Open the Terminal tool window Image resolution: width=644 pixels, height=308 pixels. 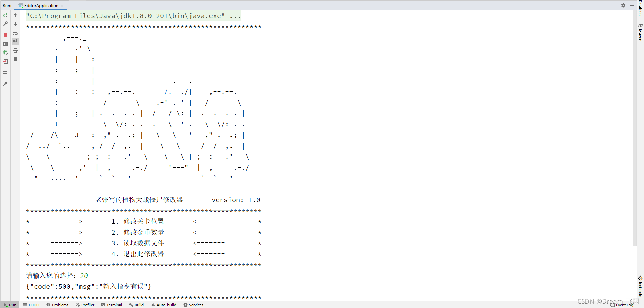pyautogui.click(x=112, y=305)
